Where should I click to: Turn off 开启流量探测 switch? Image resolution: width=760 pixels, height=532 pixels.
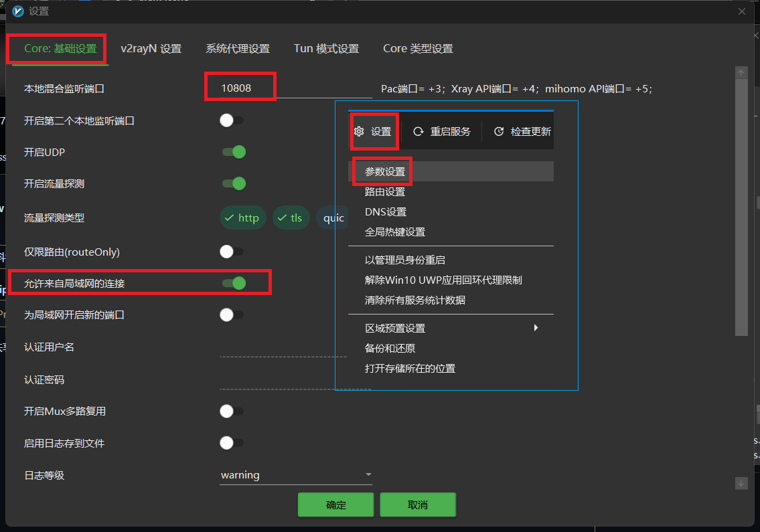[234, 183]
